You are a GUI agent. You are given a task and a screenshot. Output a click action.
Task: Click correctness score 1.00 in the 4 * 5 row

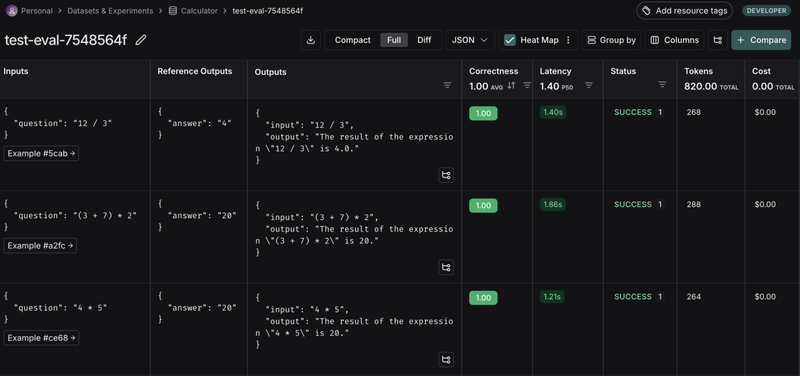pyautogui.click(x=483, y=298)
